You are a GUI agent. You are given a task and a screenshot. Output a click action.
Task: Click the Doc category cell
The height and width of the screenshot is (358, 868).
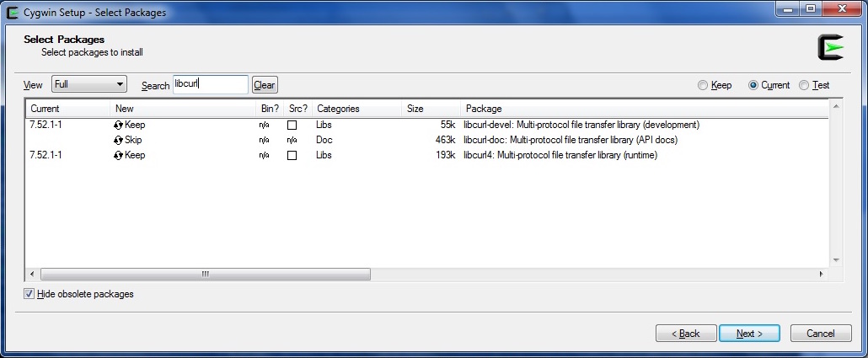coord(324,140)
